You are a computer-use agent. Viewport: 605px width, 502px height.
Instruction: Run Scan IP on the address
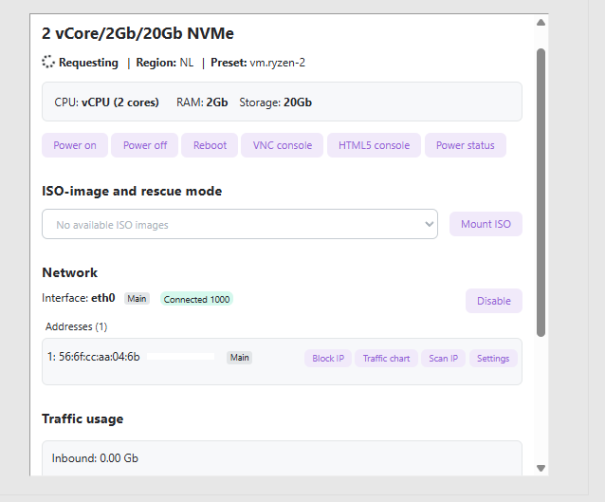(x=443, y=358)
